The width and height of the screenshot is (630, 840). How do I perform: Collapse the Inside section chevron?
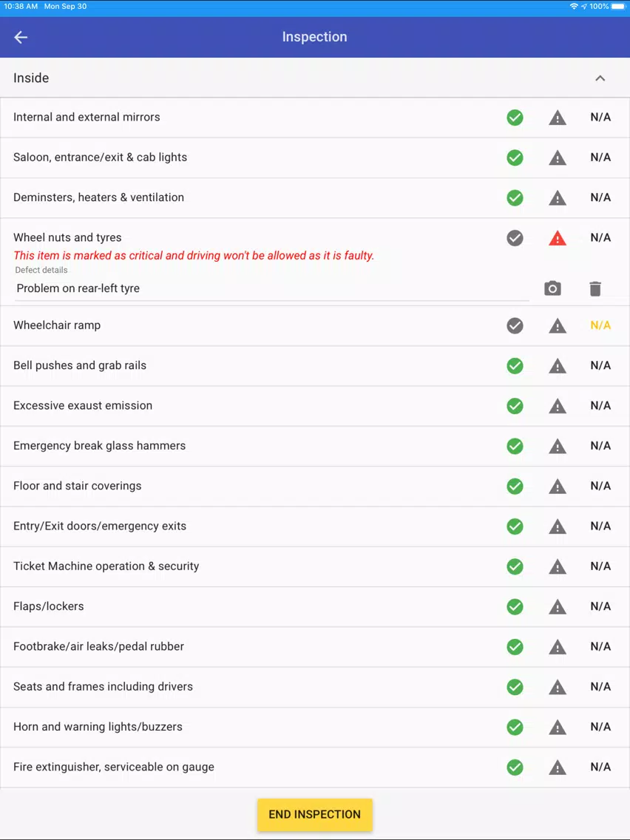(600, 78)
